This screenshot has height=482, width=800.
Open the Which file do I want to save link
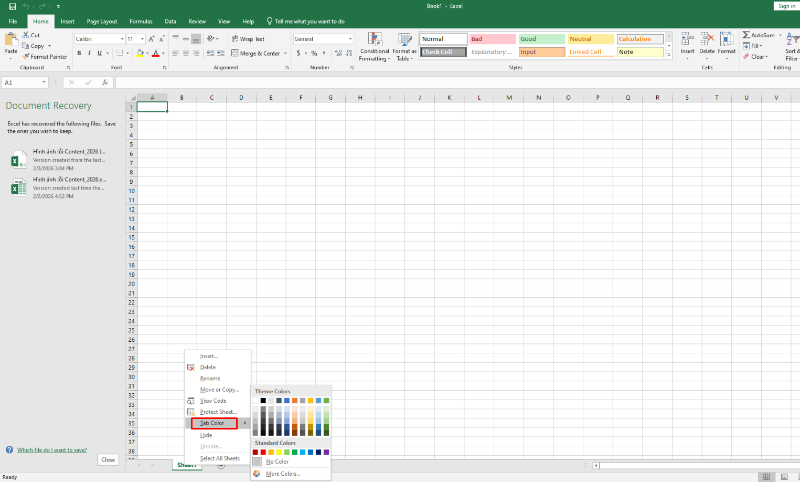click(x=52, y=450)
